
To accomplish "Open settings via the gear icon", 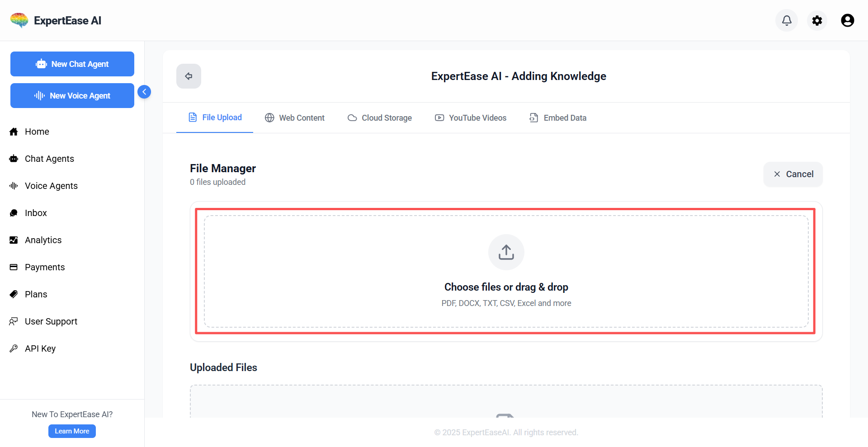I will click(x=817, y=20).
